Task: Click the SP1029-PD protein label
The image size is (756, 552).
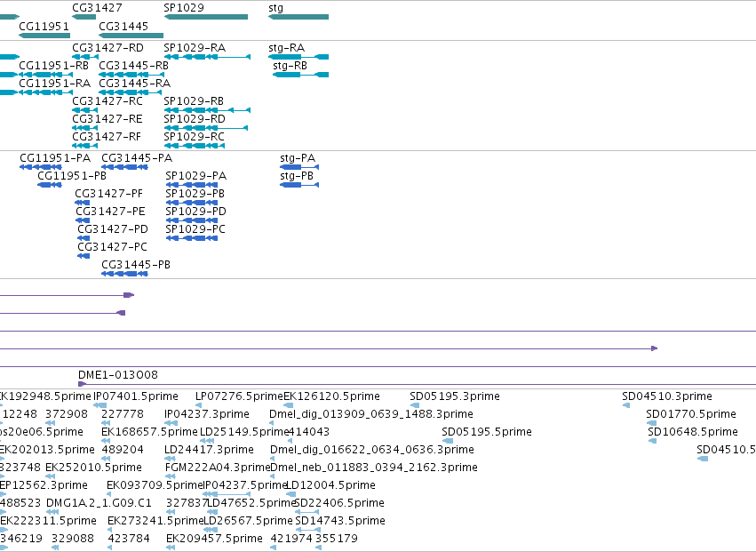Action: [x=195, y=212]
